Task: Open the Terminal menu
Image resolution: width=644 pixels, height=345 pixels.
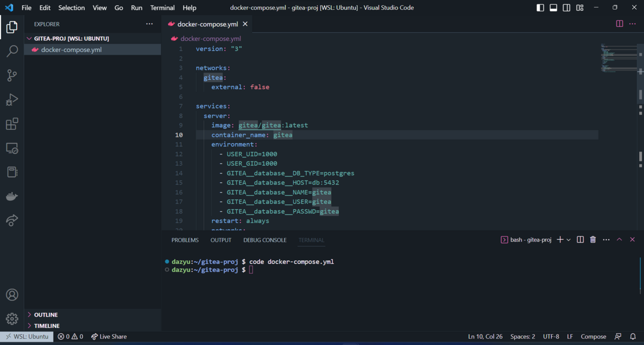Action: [163, 8]
